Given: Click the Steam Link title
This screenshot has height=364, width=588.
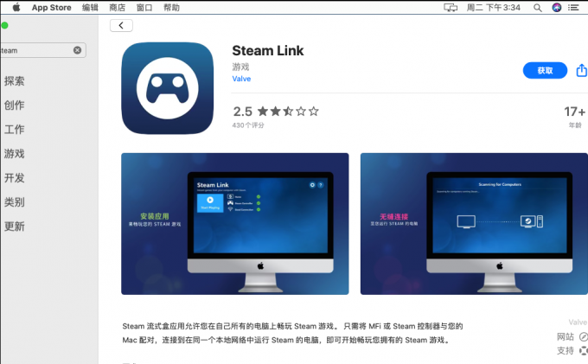Looking at the screenshot, I should pos(268,51).
